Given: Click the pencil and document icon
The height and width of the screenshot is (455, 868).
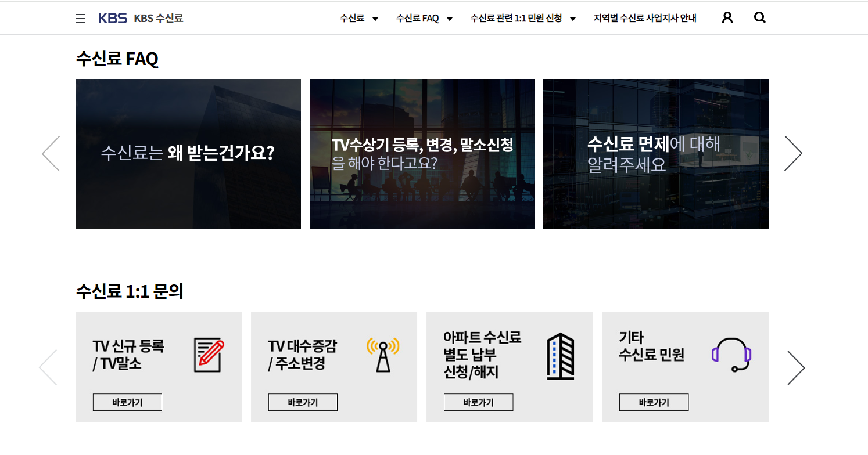Looking at the screenshot, I should coord(209,355).
